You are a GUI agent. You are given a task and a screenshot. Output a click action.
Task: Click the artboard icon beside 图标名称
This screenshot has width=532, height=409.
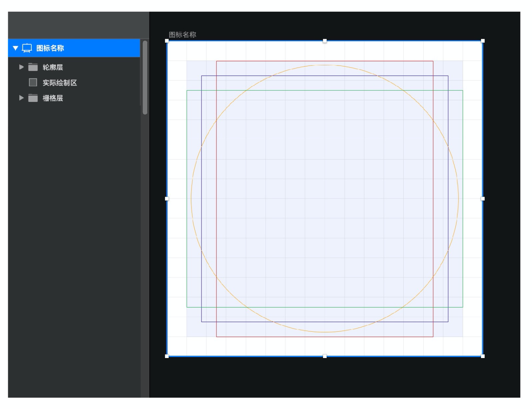point(27,48)
